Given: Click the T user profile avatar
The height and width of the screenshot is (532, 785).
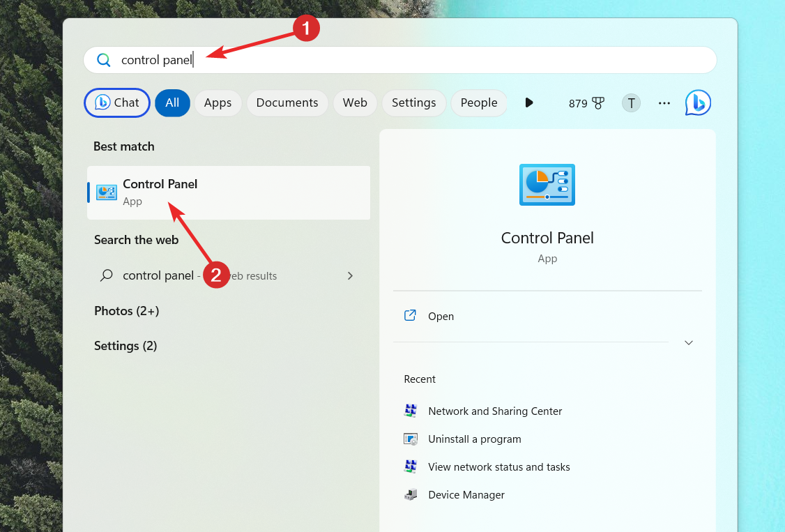Looking at the screenshot, I should pyautogui.click(x=631, y=103).
